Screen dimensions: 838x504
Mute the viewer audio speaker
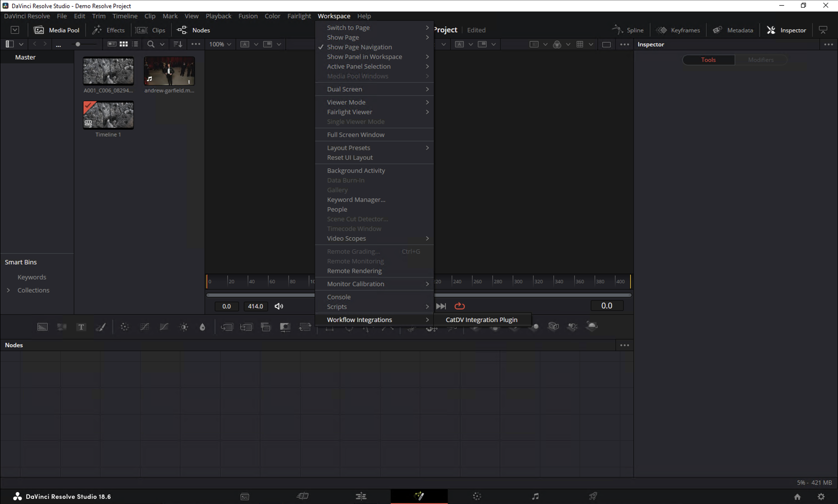[x=279, y=306]
